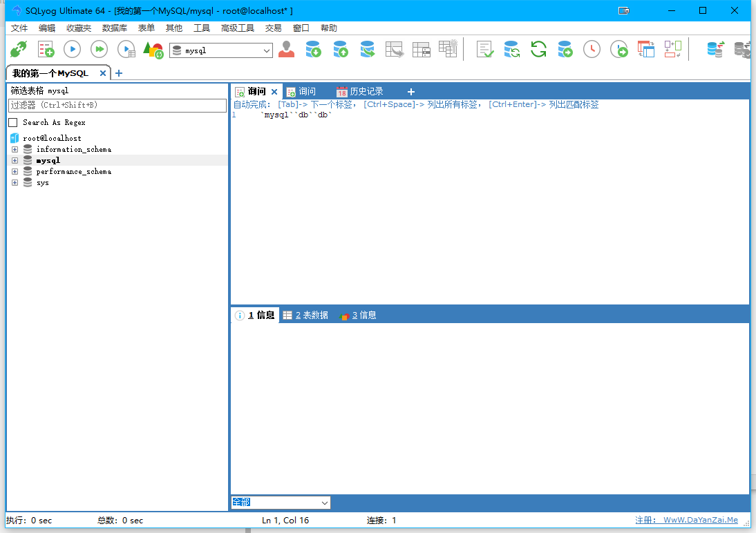This screenshot has width=756, height=533.
Task: Click the document with checkmark icon
Action: 485,49
